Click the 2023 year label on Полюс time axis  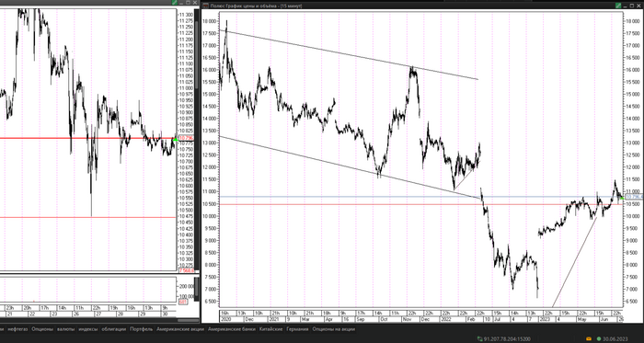(545, 319)
